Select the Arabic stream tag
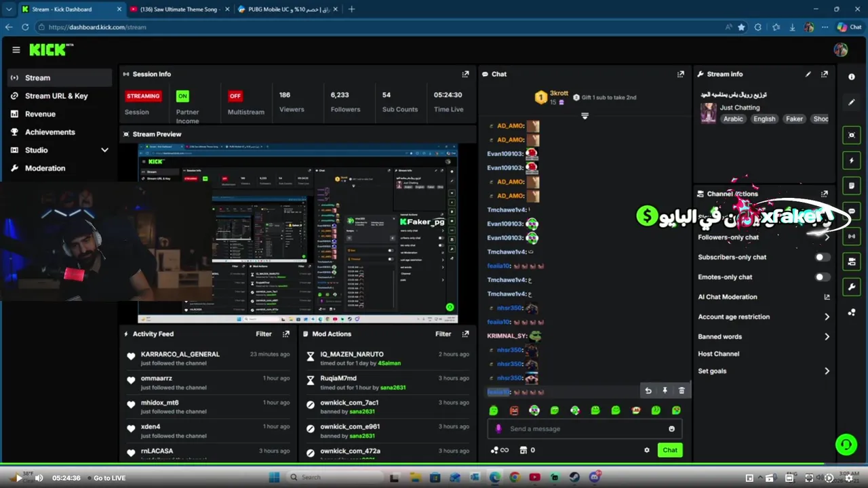Screen dimensions: 868x488 (733, 119)
